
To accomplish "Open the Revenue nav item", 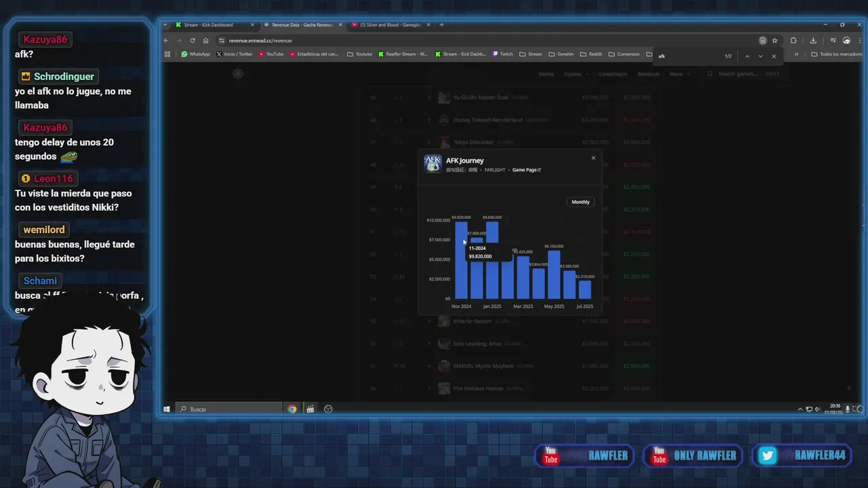I will pyautogui.click(x=648, y=74).
